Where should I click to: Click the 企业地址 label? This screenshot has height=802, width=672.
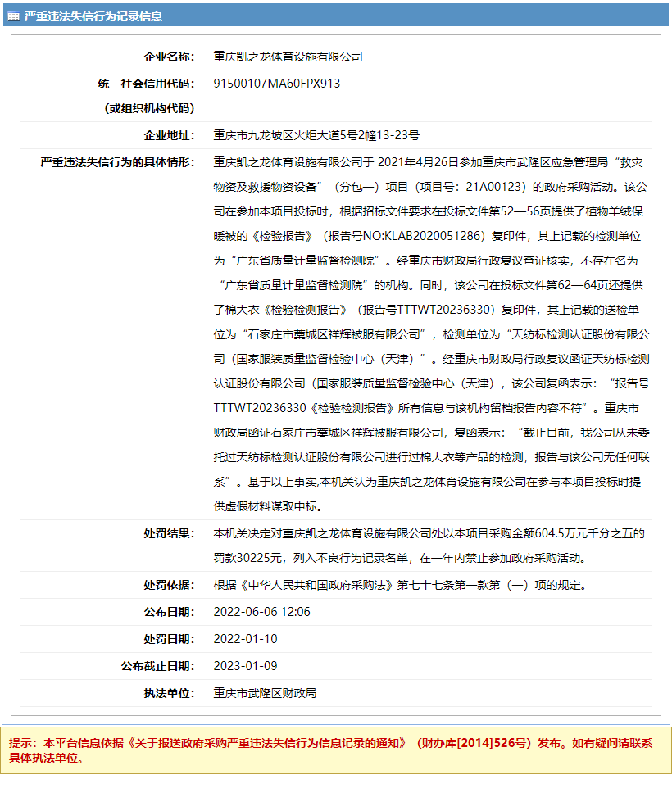169,135
